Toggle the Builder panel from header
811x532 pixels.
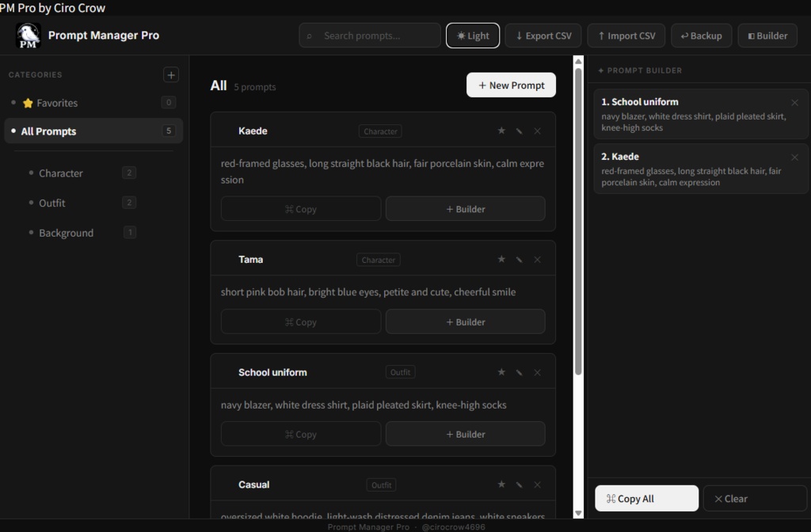(767, 36)
